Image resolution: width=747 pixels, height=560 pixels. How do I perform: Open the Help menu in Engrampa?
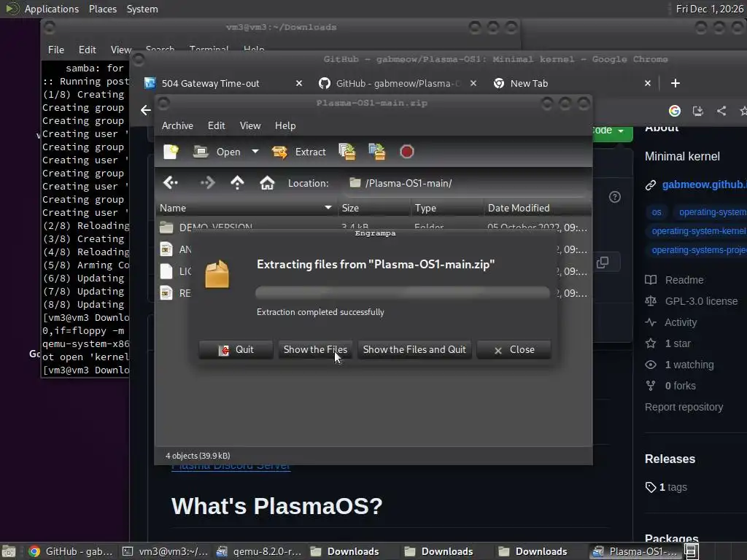click(x=285, y=125)
